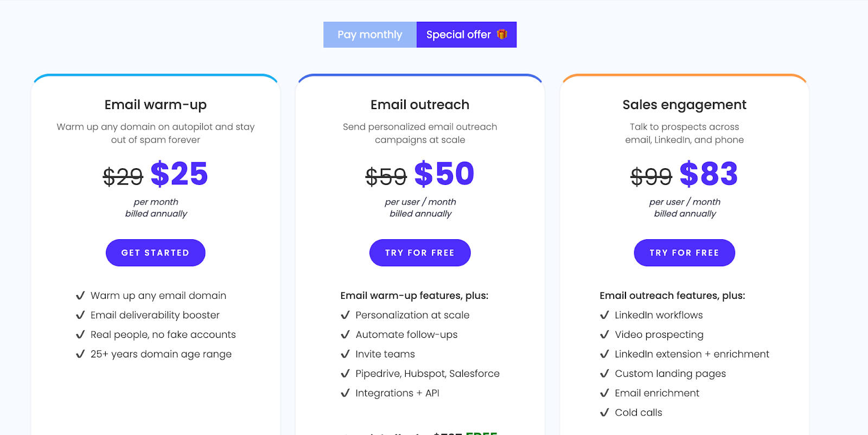Click checkmark next to Automate follow-ups
Image resolution: width=868 pixels, height=435 pixels.
pyautogui.click(x=345, y=335)
